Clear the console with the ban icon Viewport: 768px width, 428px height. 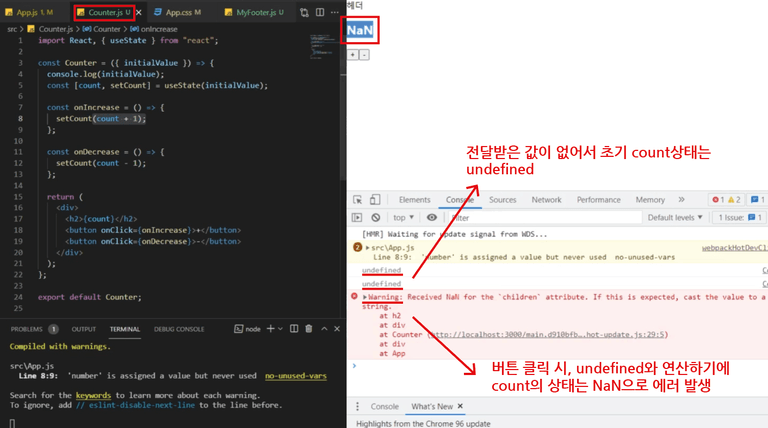coord(376,217)
